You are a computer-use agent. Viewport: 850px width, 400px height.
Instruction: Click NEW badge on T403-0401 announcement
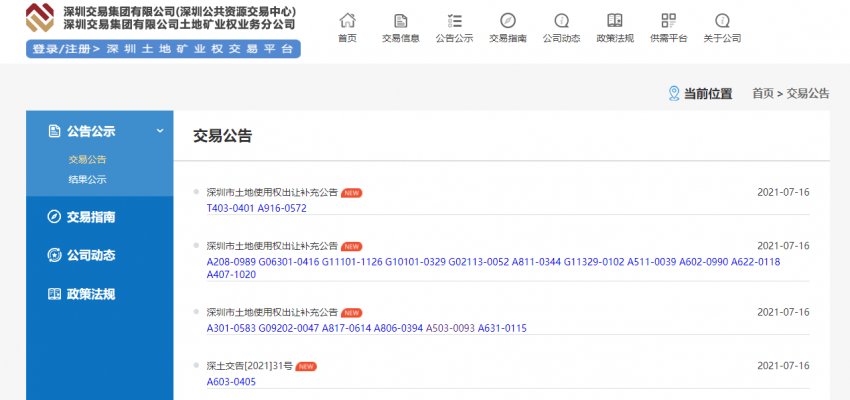click(351, 193)
